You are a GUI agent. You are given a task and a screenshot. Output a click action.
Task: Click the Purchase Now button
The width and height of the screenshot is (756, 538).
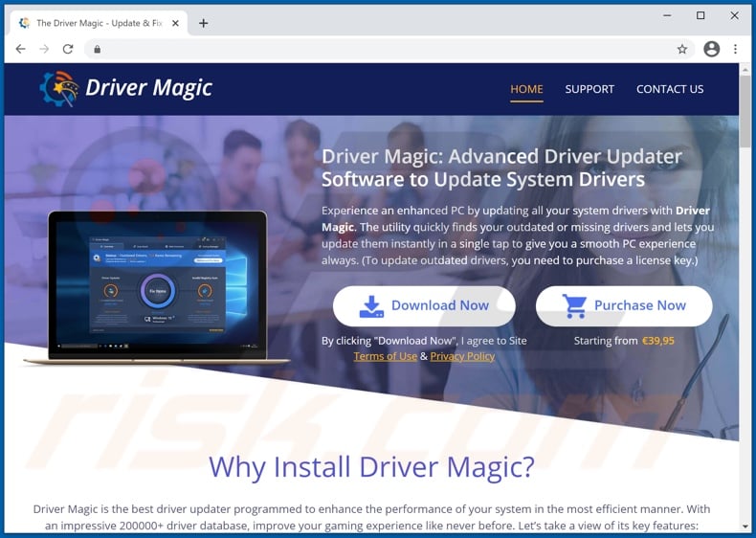pos(624,306)
